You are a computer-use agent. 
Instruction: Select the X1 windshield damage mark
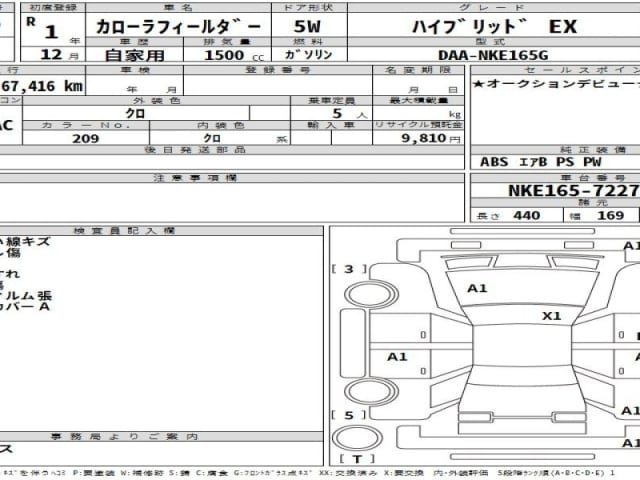click(551, 316)
